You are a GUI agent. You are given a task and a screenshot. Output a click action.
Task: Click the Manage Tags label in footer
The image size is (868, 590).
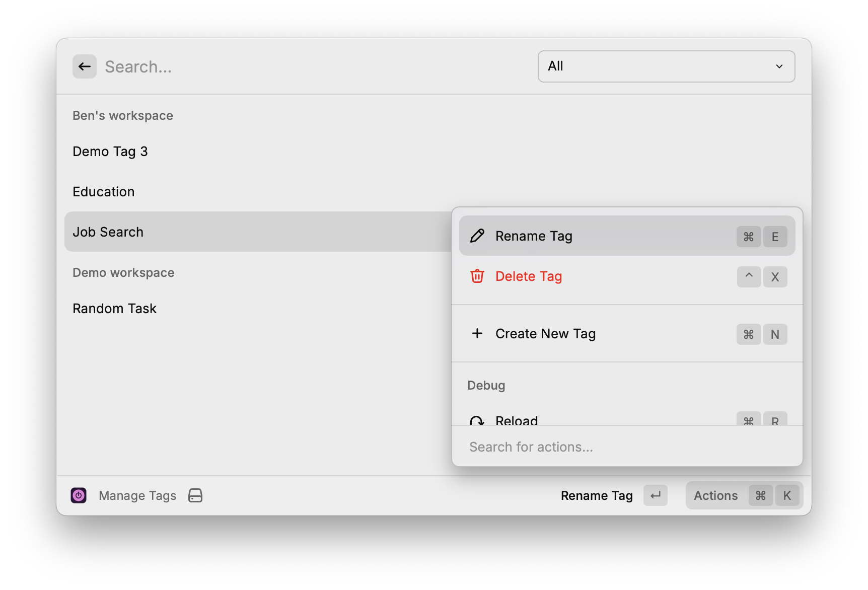coord(137,495)
